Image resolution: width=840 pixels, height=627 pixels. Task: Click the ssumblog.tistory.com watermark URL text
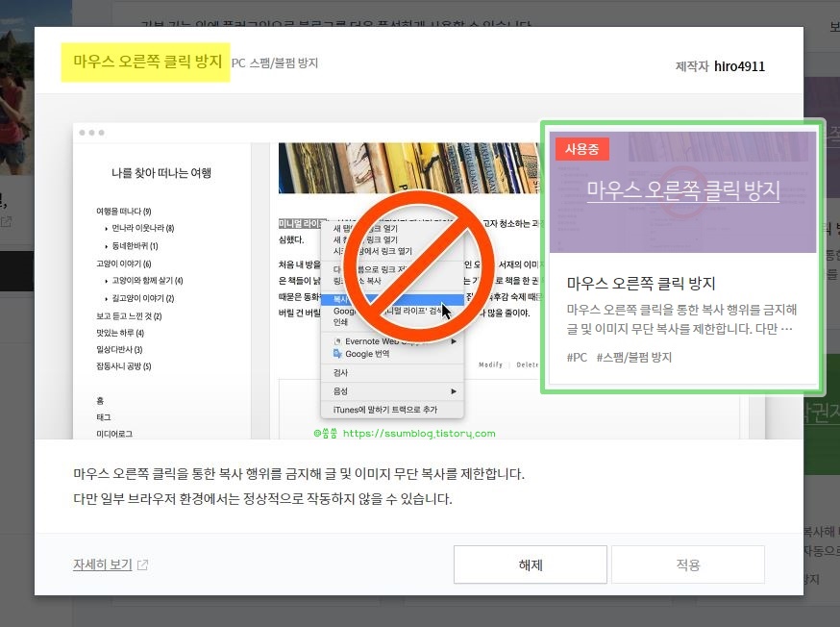[x=419, y=433]
